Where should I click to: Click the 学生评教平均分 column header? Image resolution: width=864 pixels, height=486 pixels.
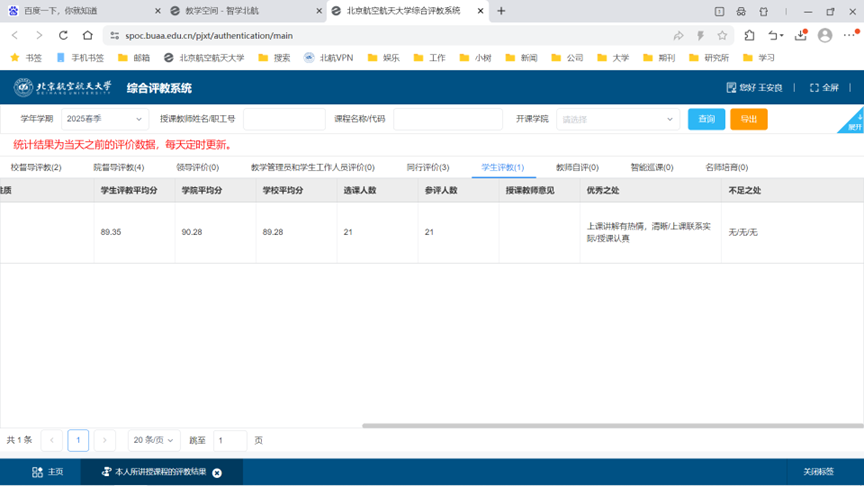point(129,190)
